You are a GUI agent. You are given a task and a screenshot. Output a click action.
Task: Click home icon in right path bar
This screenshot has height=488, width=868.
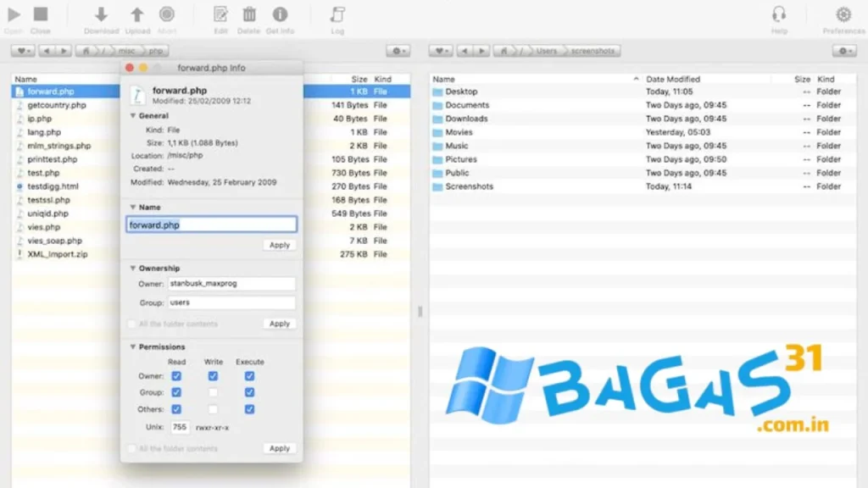(504, 51)
